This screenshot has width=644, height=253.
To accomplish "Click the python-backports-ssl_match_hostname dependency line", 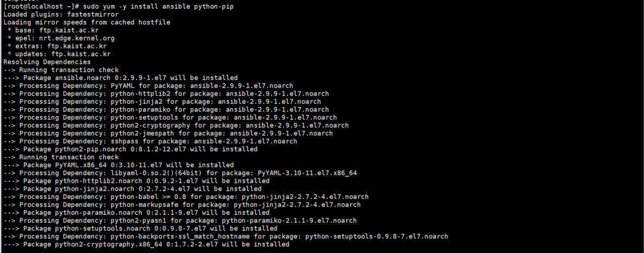I will click(225, 236).
